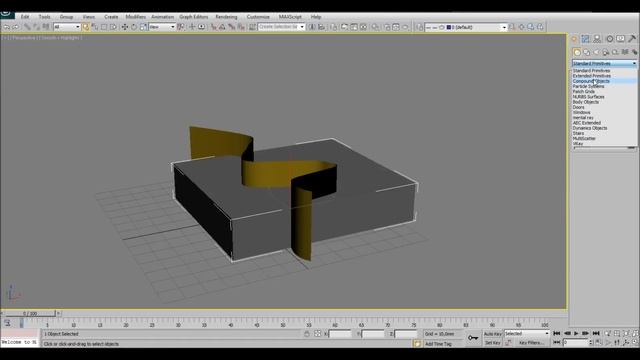640x360 pixels.
Task: Activate the Select and Scale tool
Action: [x=143, y=27]
